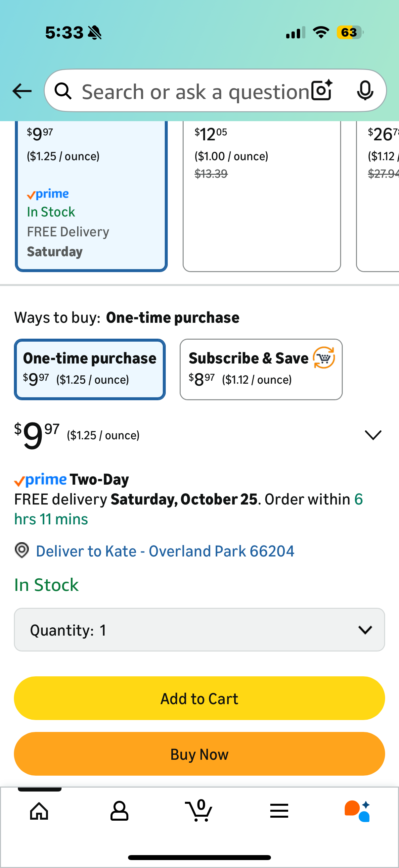Open the account profile icon
This screenshot has width=399, height=868.
(x=119, y=811)
